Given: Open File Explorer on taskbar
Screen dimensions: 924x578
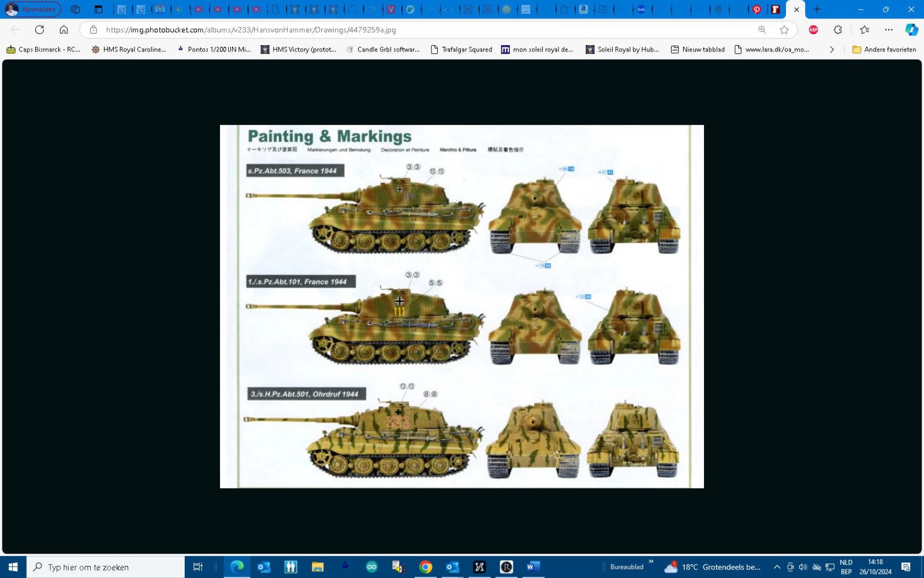Looking at the screenshot, I should [x=318, y=567].
